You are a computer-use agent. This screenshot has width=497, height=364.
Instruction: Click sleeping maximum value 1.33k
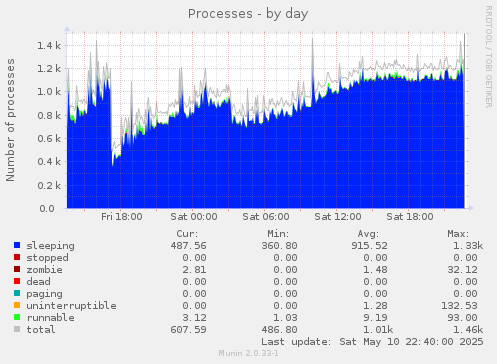(x=468, y=246)
